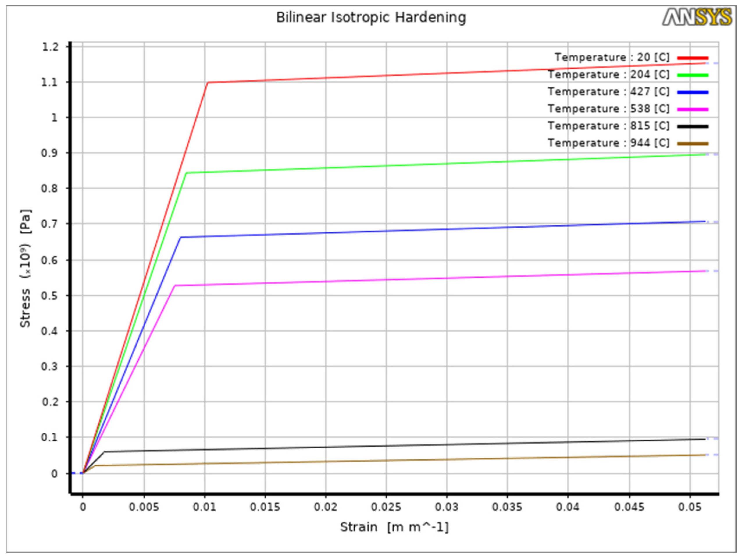Click the Stress [Pa] axis label
744x560 pixels.
click(x=26, y=268)
